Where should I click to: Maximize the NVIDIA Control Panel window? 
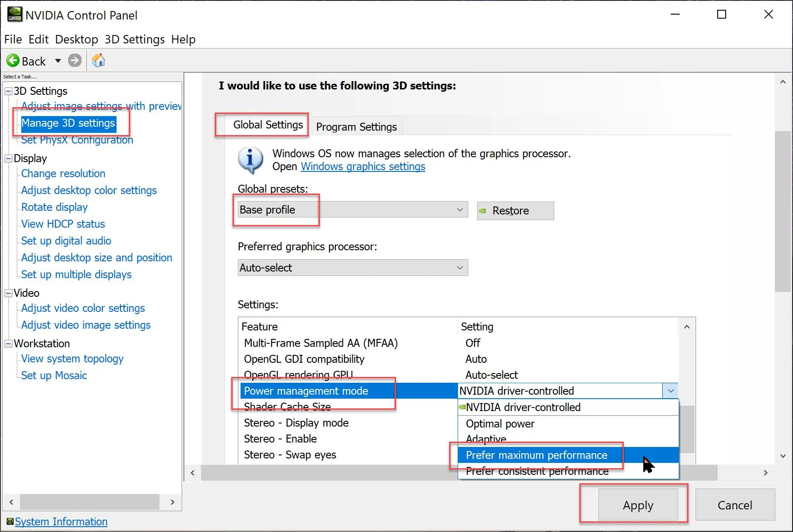[722, 15]
